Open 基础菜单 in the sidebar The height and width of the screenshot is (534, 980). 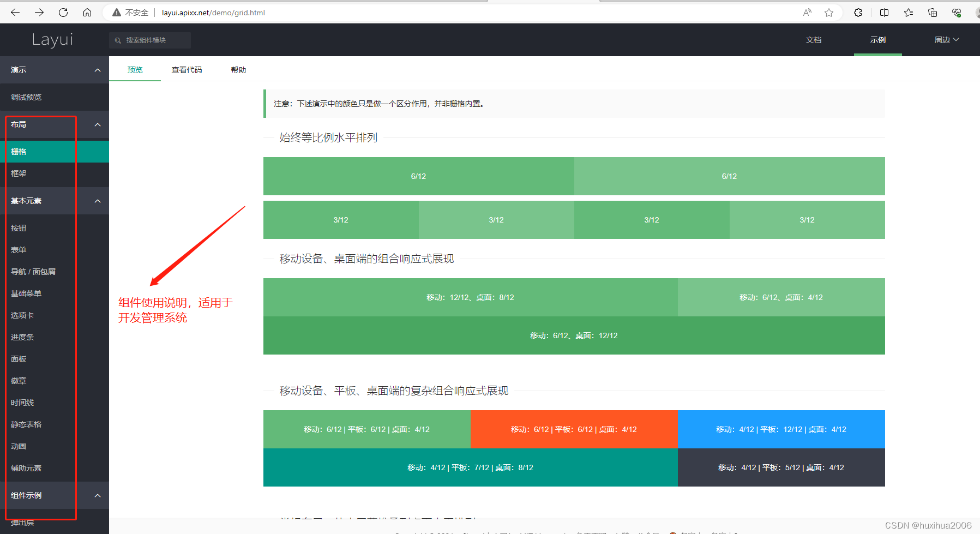(55, 293)
